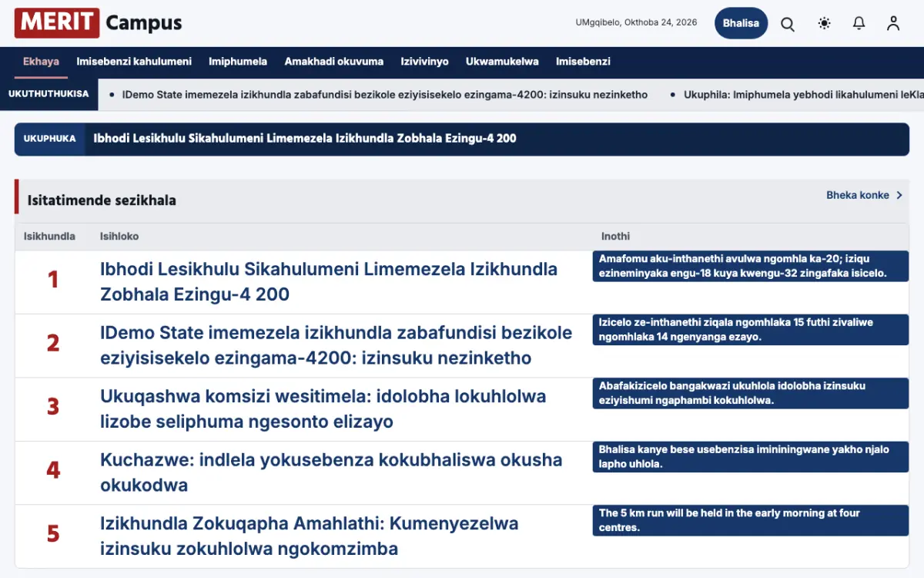Click the Isikhundla column header
This screenshot has width=924, height=578.
[49, 236]
